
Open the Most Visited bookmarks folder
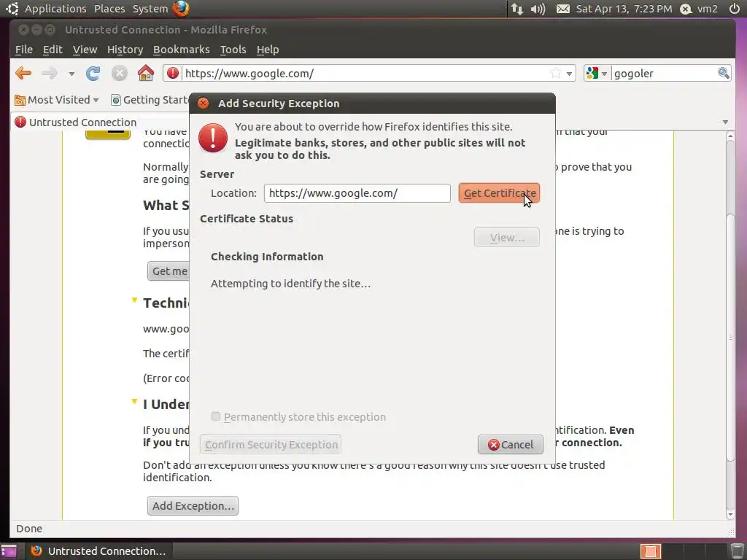(57, 100)
